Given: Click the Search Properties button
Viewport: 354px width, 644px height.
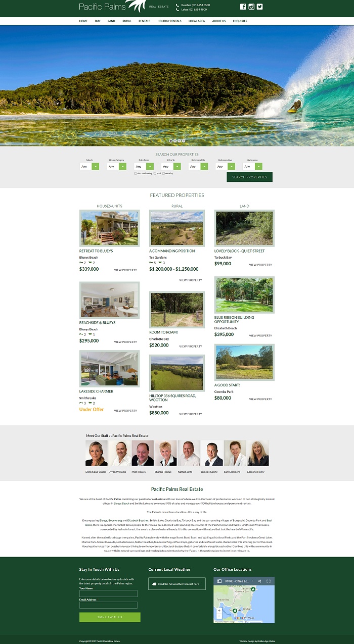Looking at the screenshot, I should (249, 177).
